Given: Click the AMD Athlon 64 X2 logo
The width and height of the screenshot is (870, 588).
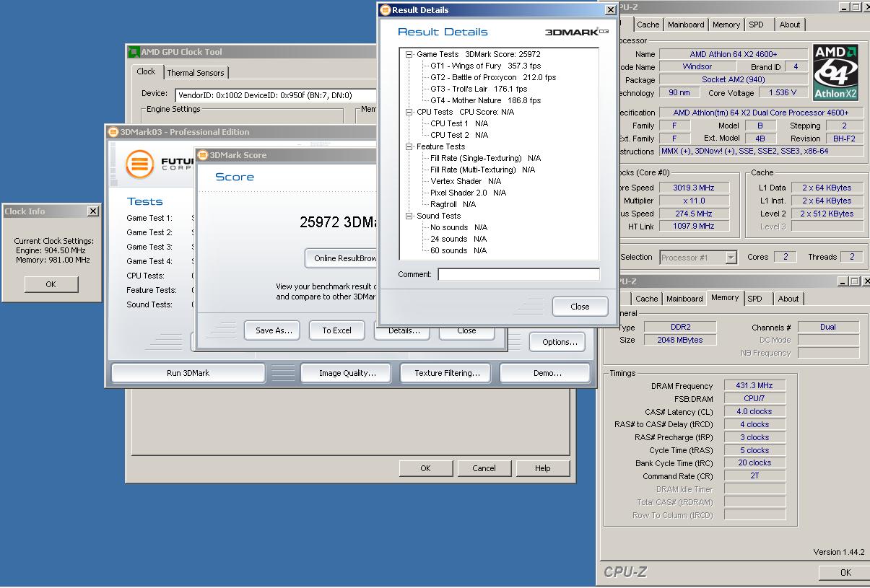Looking at the screenshot, I should (835, 72).
